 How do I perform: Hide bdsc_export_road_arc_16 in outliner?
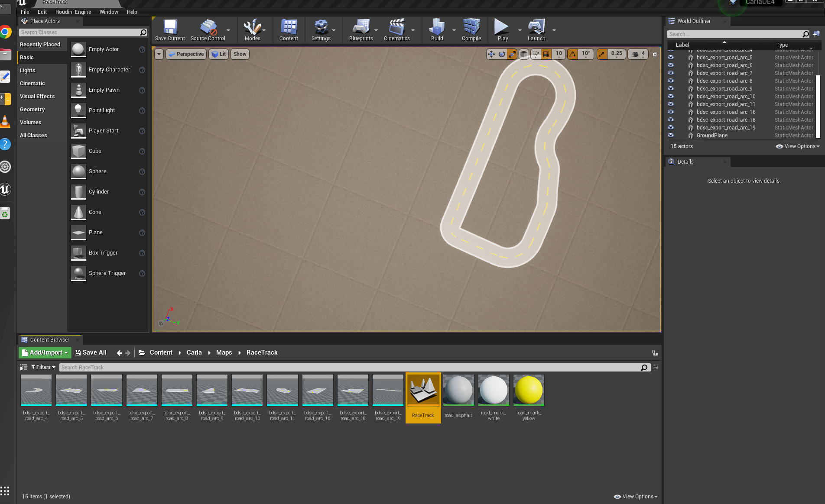(671, 112)
